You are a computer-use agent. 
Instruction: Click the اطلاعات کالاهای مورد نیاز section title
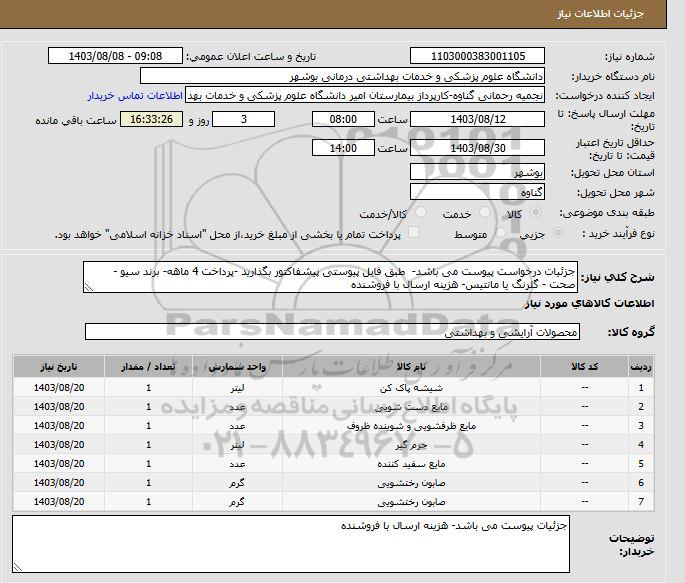pyautogui.click(x=589, y=304)
